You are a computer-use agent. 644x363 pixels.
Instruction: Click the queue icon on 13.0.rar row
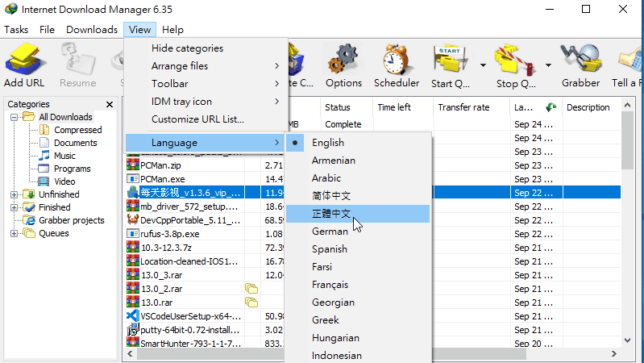[251, 302]
